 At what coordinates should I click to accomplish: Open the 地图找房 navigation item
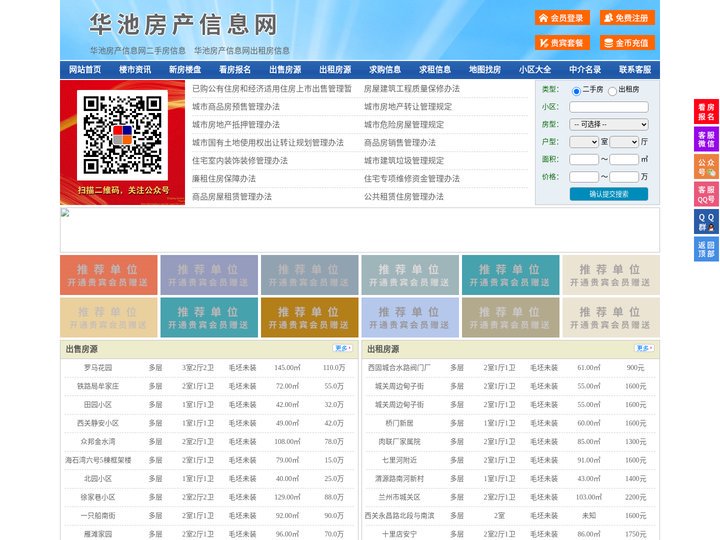tap(485, 70)
